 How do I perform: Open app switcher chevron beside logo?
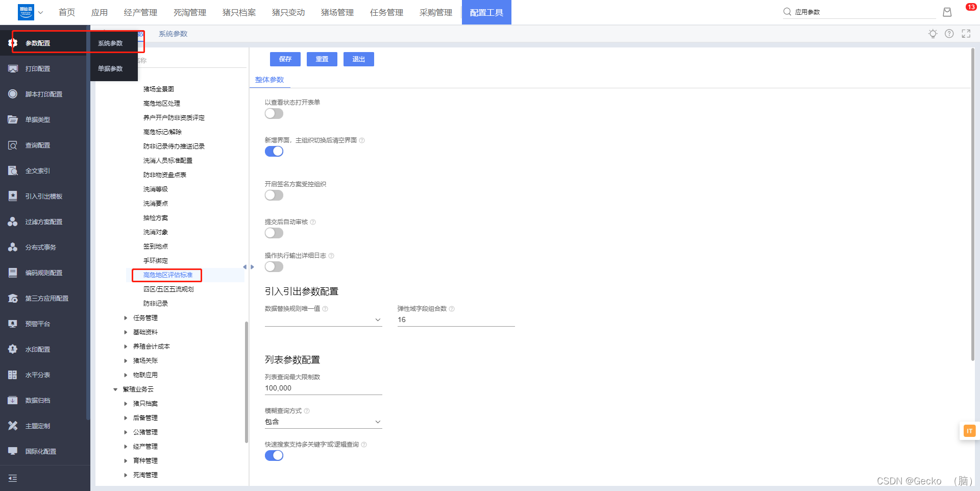[41, 12]
